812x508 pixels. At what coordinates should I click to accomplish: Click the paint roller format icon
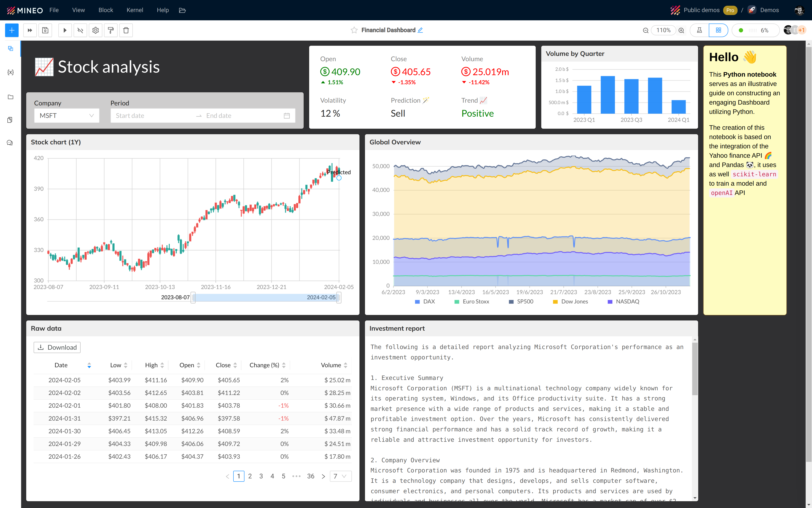coord(111,30)
